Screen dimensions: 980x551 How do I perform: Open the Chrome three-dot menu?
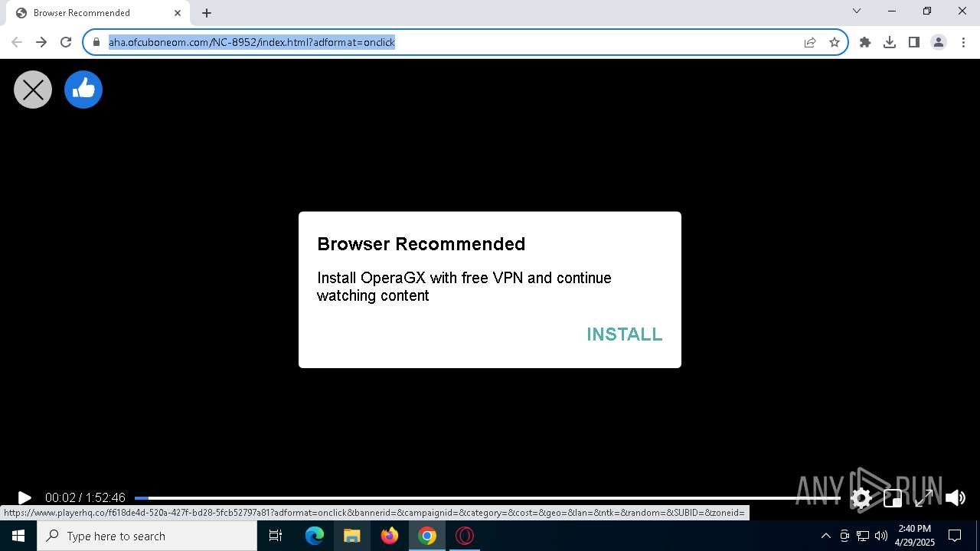pos(963,42)
